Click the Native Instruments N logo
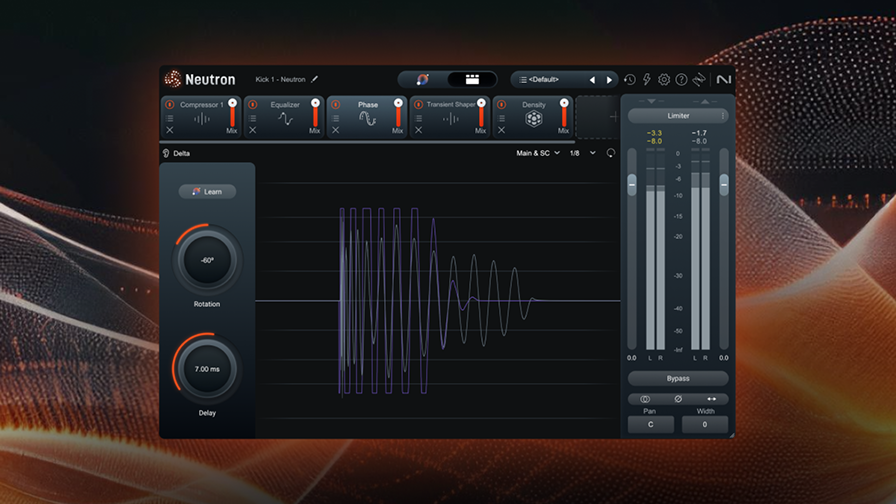 tap(723, 79)
